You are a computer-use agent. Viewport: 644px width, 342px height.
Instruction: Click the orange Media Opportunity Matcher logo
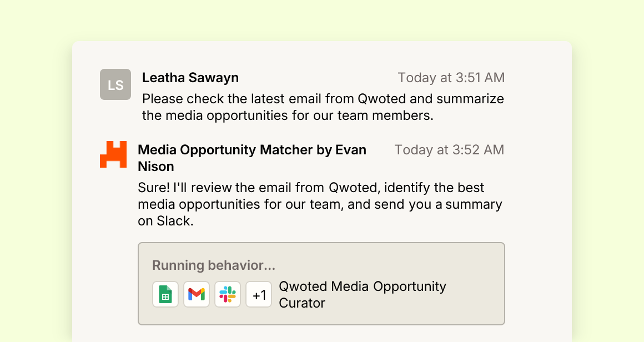113,154
